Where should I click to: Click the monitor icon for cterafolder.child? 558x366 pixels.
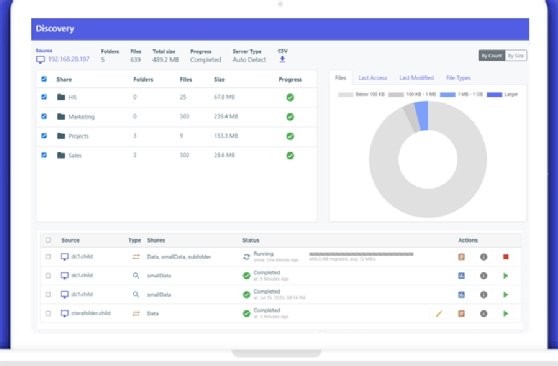[64, 314]
